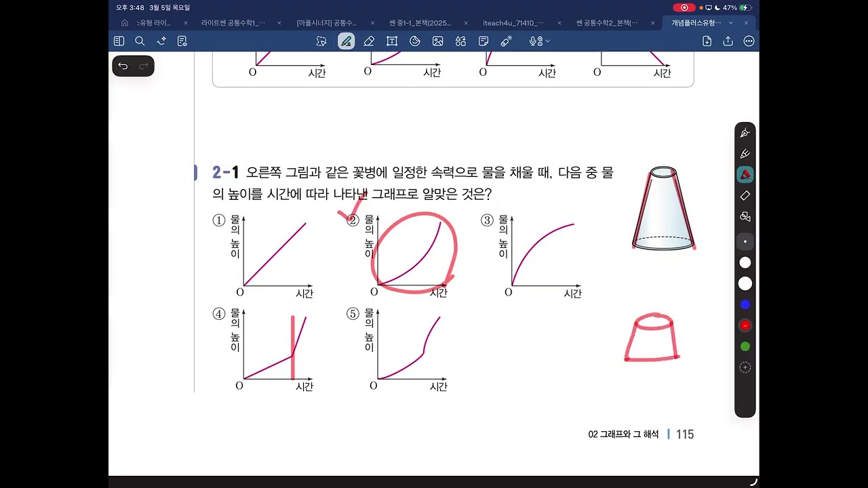Viewport: 868px width, 488px height.
Task: Tap the footer text 02 그래프와 그 해석
Action: (x=623, y=434)
